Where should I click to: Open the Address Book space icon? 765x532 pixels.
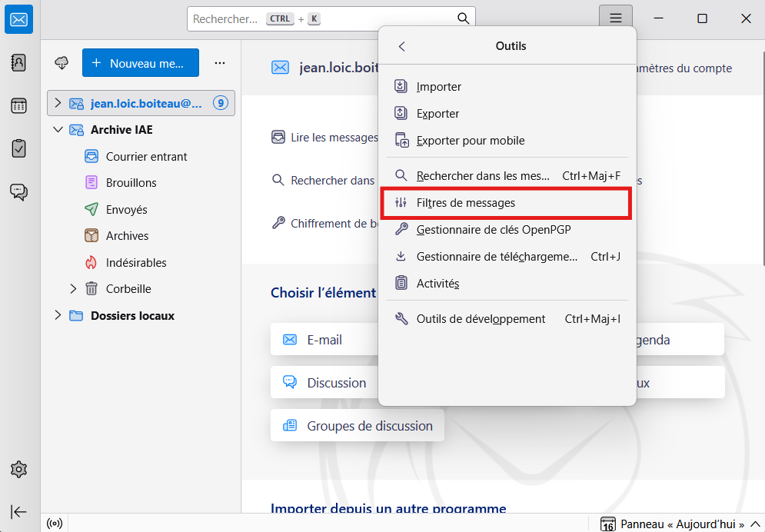(19, 63)
